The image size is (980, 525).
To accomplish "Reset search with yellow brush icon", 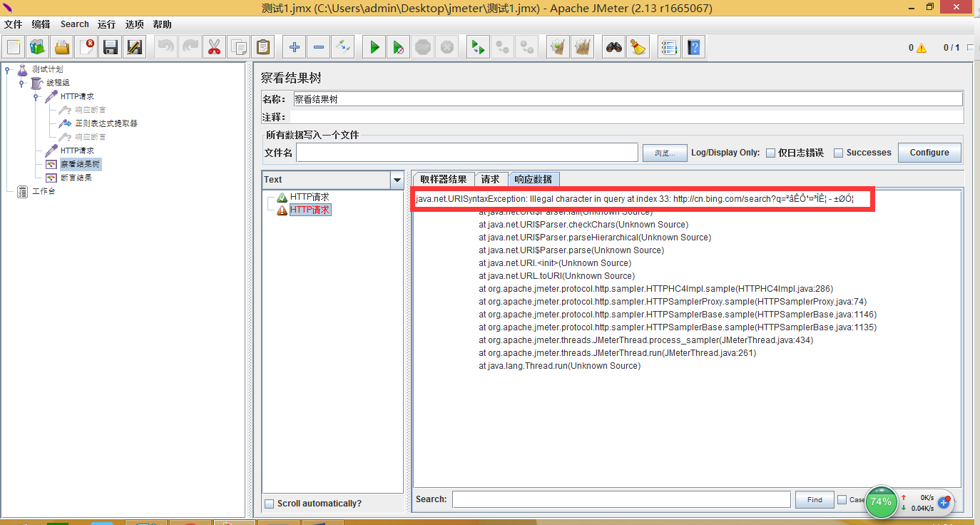I will pos(638,48).
